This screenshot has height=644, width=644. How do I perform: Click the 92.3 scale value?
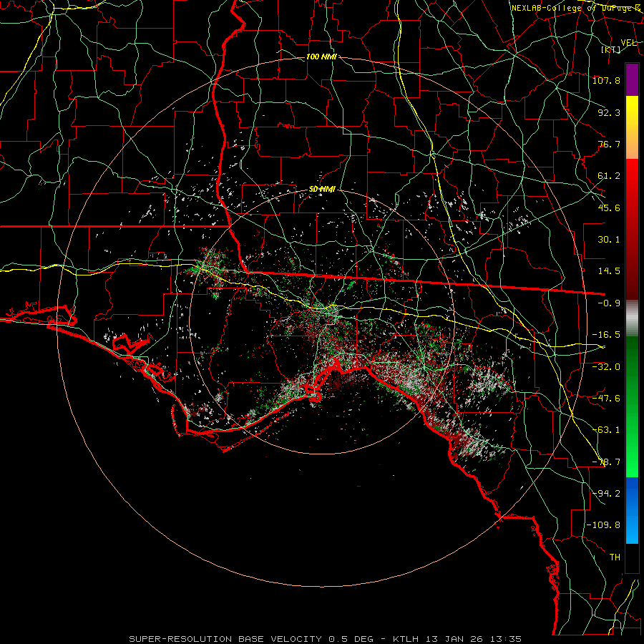coord(609,112)
